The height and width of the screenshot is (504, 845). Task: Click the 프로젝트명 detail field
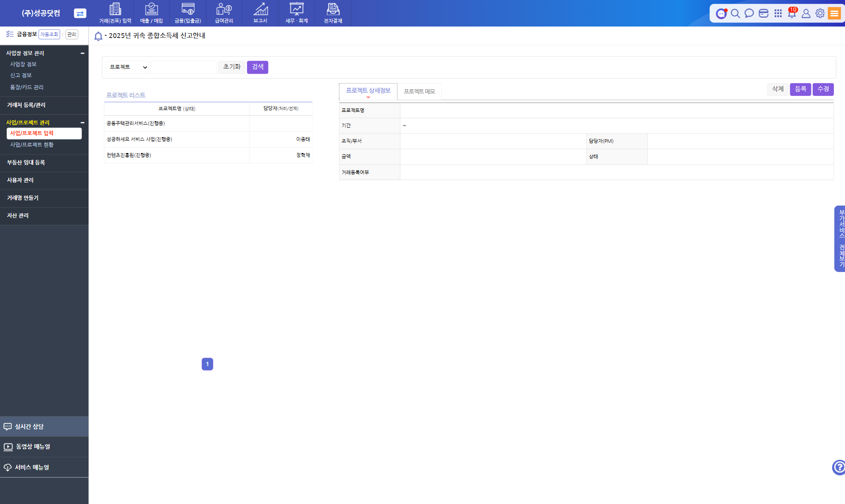pos(617,111)
